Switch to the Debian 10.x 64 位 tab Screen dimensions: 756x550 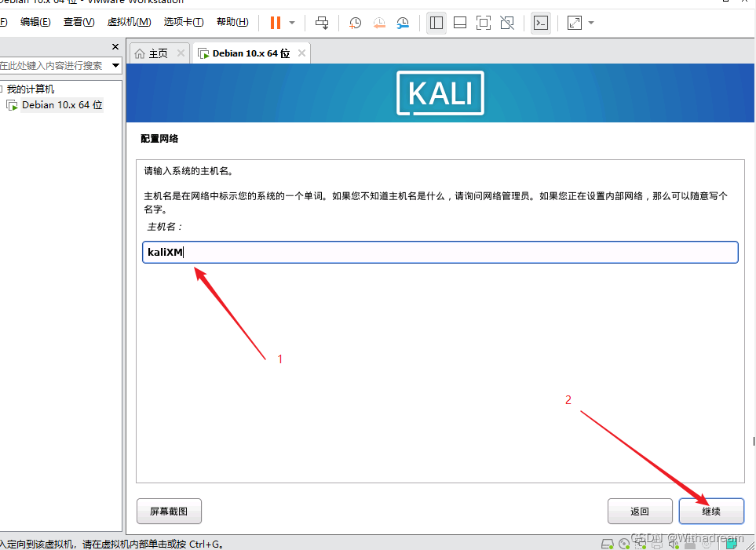coord(251,53)
